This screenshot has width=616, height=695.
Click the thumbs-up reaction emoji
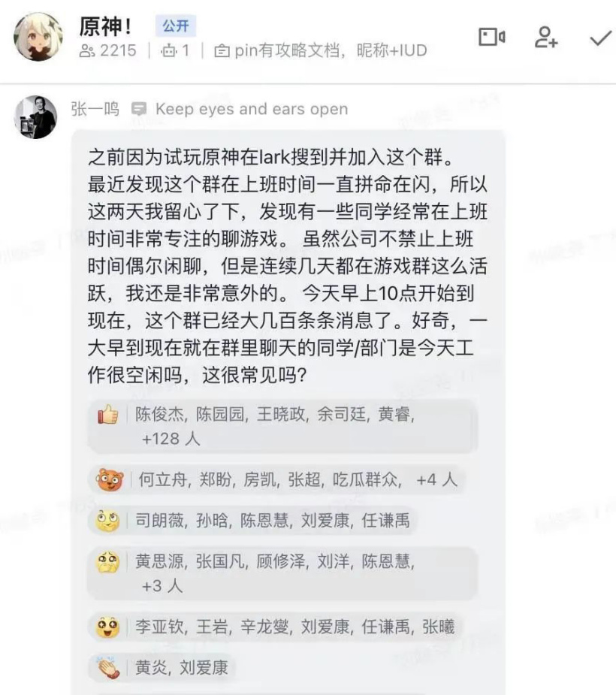coord(108,415)
